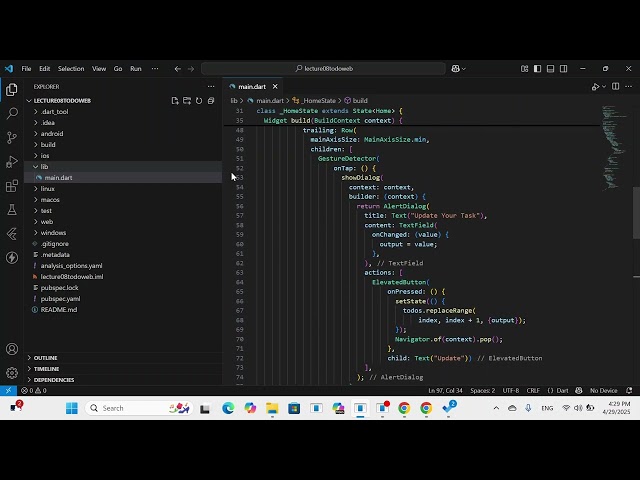Open the Run and Debug view
This screenshot has height=480, width=640.
click(12, 162)
